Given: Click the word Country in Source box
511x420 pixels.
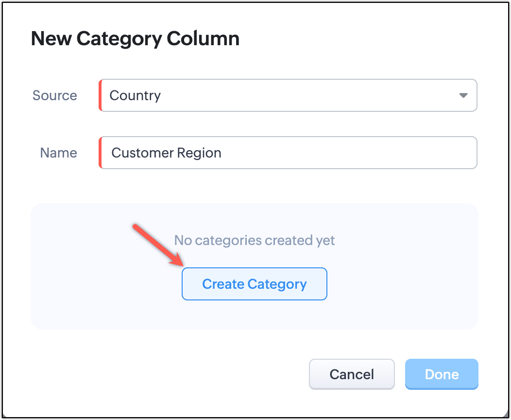Looking at the screenshot, I should 135,95.
